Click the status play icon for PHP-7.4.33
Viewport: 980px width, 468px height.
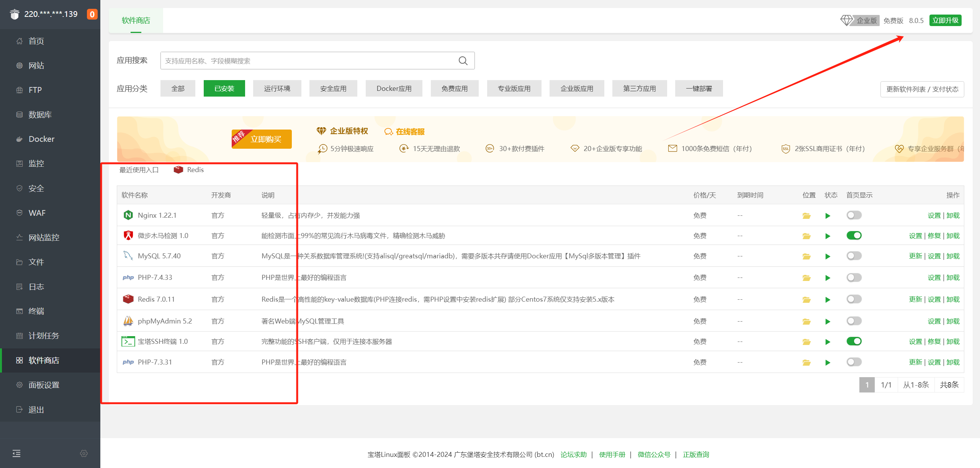click(x=828, y=278)
